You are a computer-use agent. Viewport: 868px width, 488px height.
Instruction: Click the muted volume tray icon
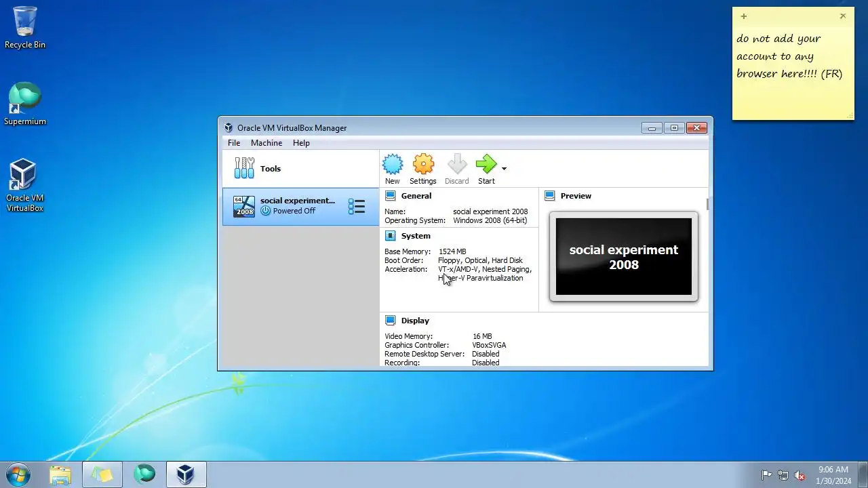800,475
